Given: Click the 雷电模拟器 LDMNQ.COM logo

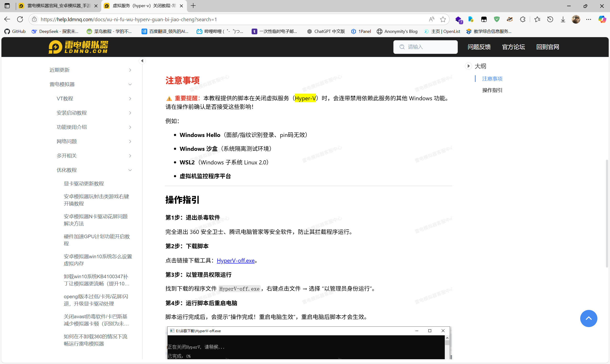Looking at the screenshot, I should pos(78,47).
